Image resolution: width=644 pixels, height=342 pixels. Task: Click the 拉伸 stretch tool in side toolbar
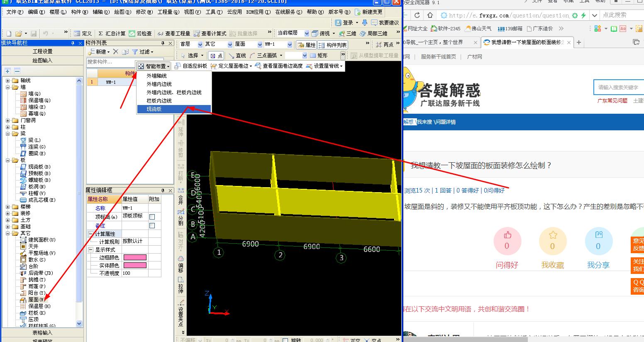181,285
